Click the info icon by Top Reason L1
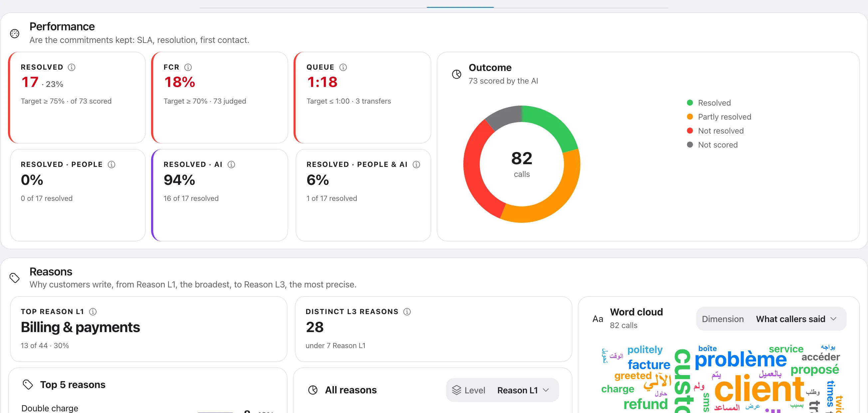 (93, 311)
